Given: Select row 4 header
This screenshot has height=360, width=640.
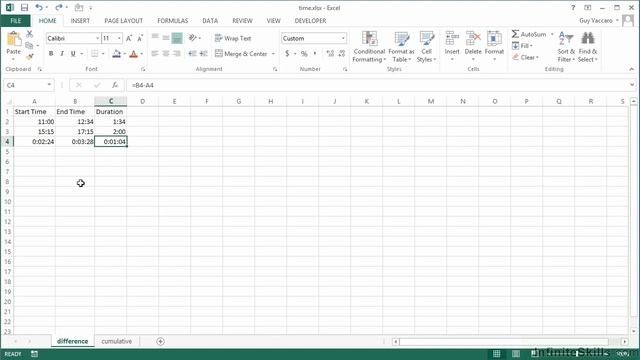Looking at the screenshot, I should tap(7, 142).
